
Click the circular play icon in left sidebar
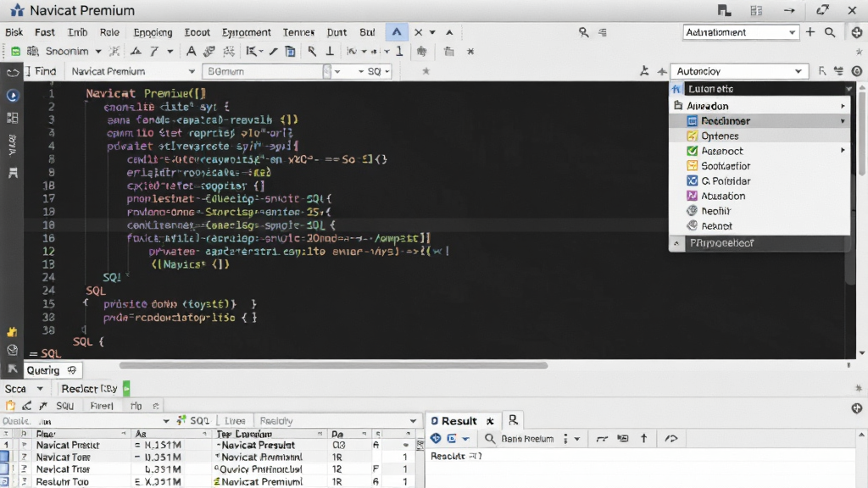(12, 96)
